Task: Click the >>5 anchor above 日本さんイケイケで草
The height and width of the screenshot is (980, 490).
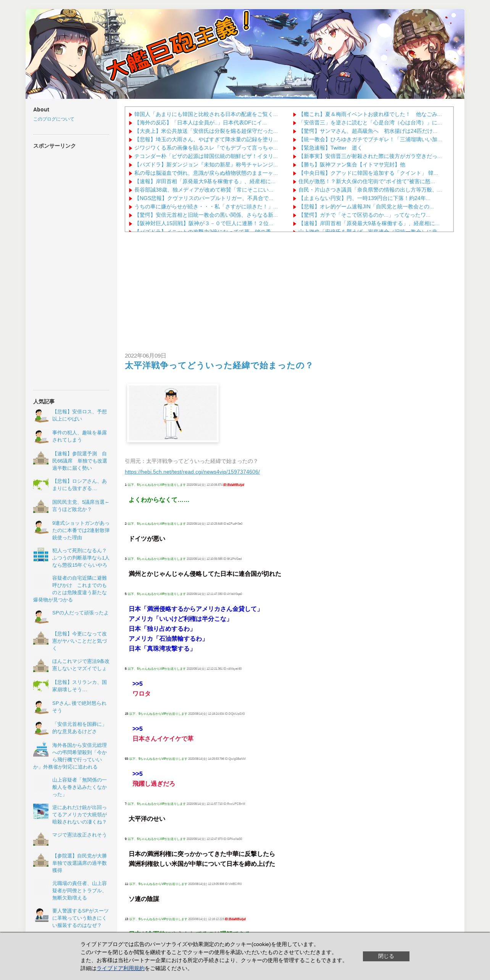Action: pyautogui.click(x=137, y=729)
